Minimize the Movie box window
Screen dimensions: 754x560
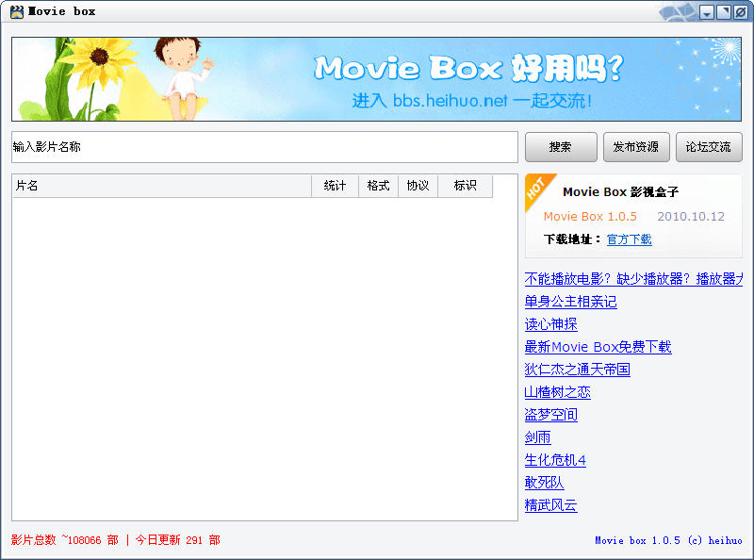click(x=706, y=12)
